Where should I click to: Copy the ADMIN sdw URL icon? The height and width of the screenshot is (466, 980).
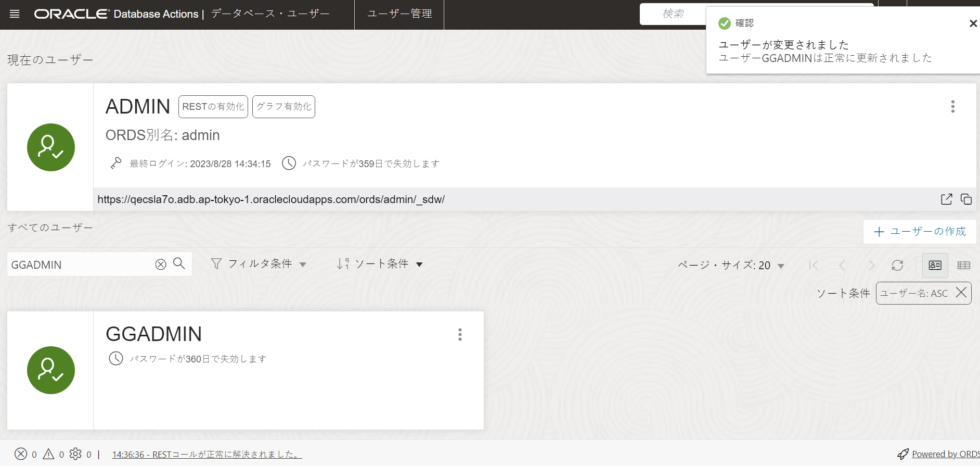[x=966, y=199]
